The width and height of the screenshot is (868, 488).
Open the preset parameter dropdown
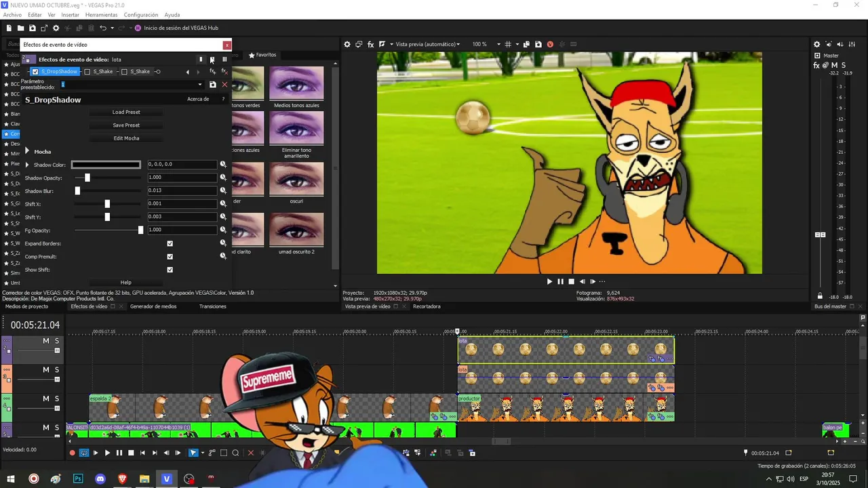click(199, 85)
